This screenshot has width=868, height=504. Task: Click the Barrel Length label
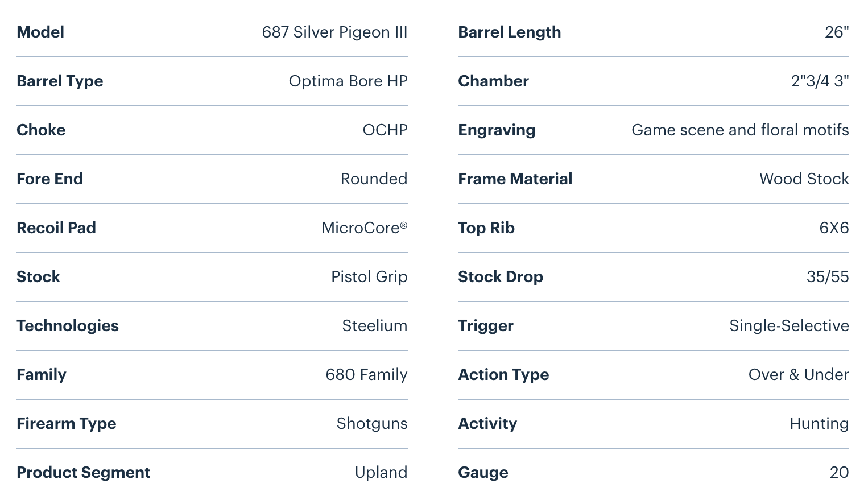(510, 32)
